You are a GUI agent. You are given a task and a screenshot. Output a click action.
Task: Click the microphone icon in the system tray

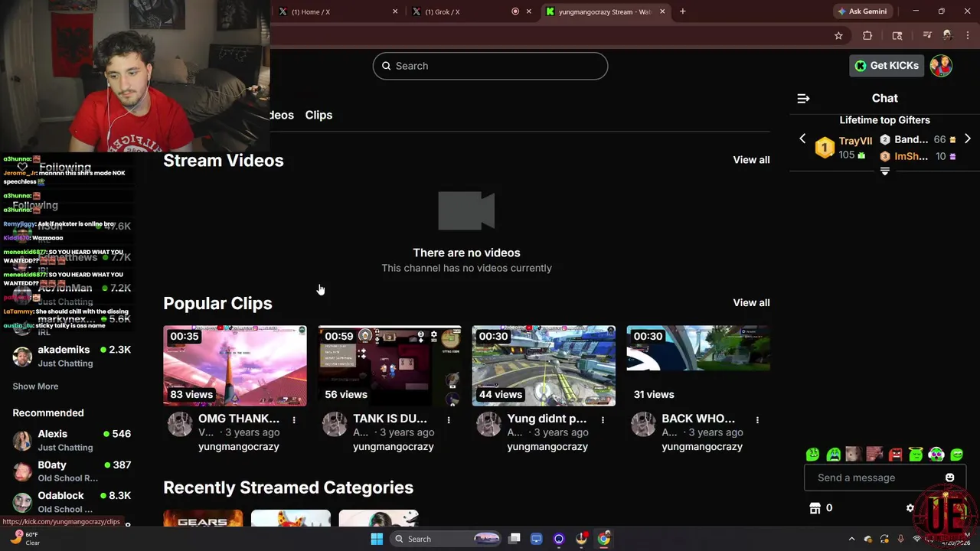click(901, 539)
